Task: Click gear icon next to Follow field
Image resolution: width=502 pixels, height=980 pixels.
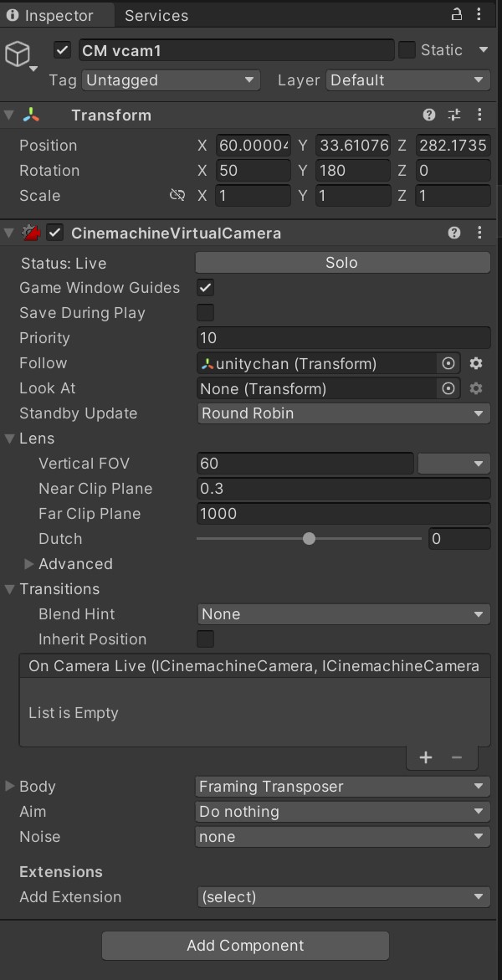Action: click(476, 363)
